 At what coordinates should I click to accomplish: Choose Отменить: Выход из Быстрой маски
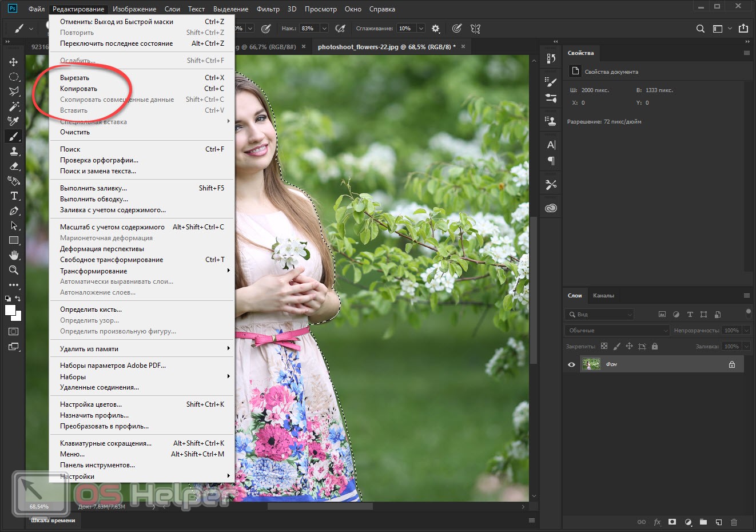tap(142, 22)
